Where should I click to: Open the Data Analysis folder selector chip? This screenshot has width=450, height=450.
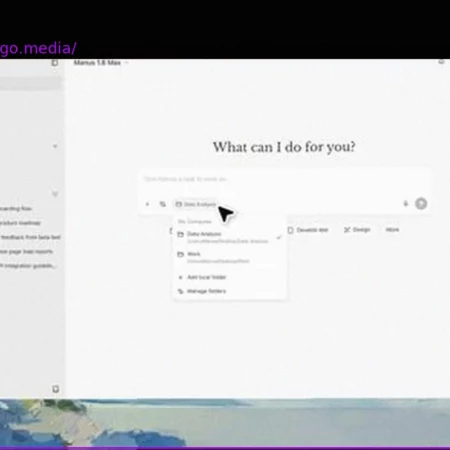tap(196, 204)
